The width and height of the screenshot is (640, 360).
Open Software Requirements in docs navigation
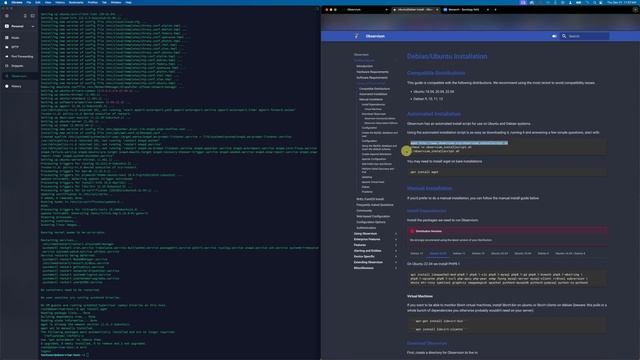[x=372, y=78]
